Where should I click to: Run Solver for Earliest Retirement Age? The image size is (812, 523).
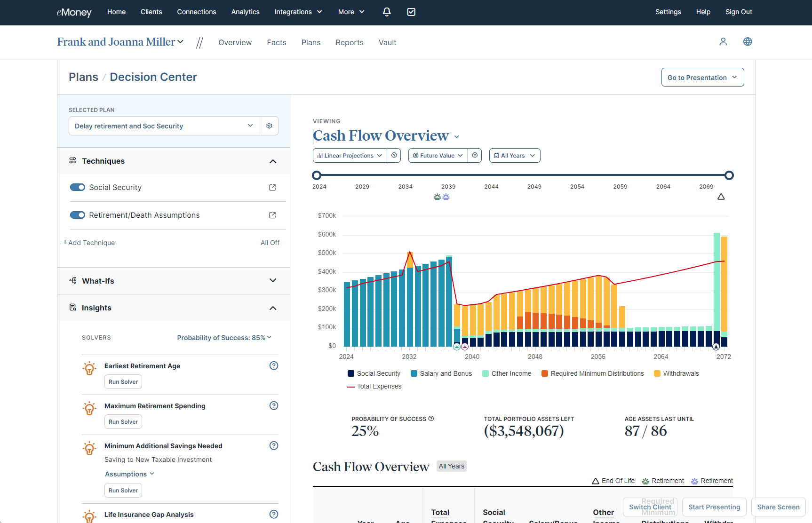(123, 381)
